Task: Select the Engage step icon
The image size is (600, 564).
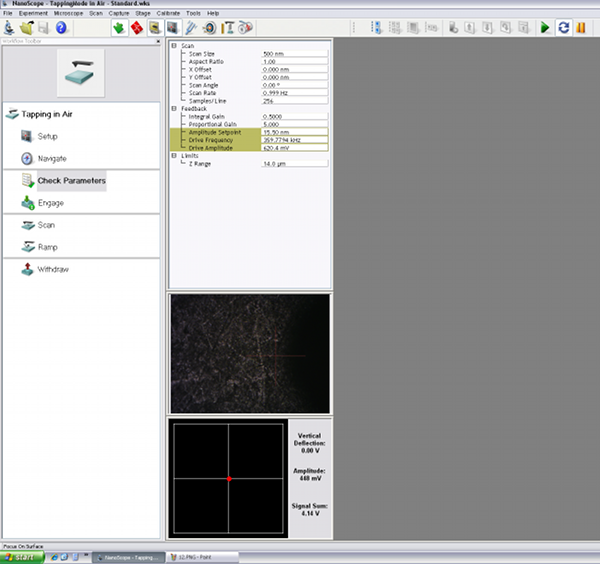Action: pos(27,203)
